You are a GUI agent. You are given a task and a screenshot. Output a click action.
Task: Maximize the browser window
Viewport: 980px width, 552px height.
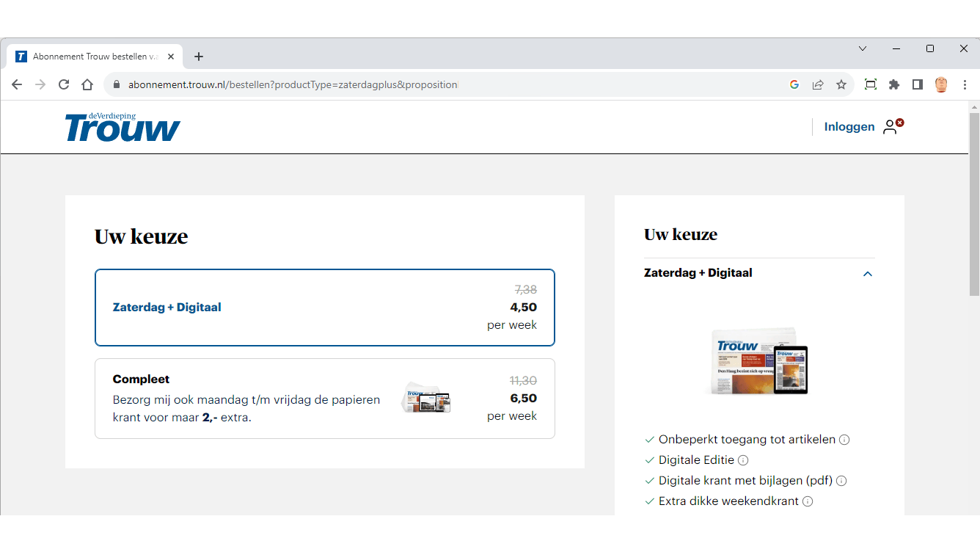(x=930, y=48)
